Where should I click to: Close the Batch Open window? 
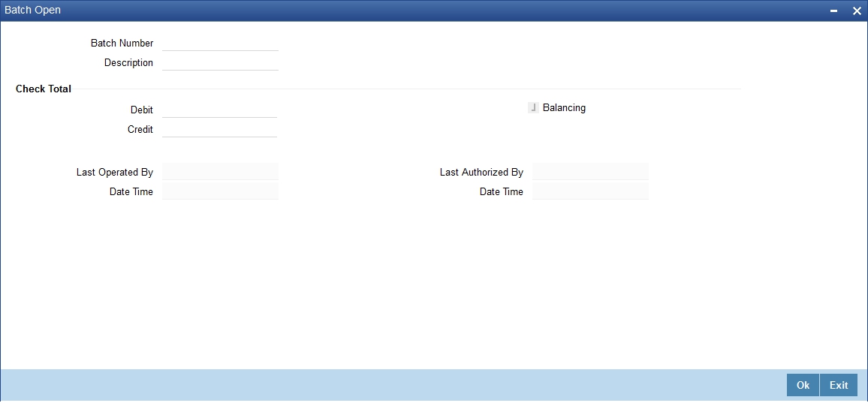coord(857,11)
